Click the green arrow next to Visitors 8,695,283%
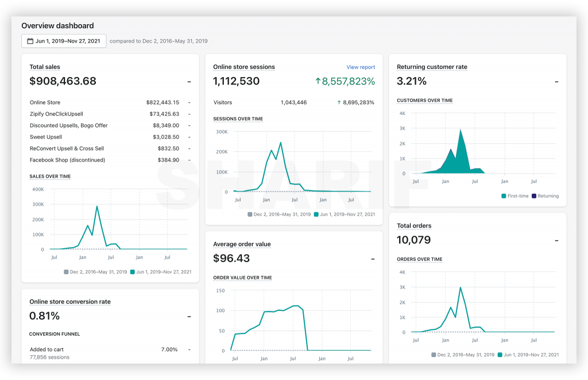 (339, 102)
